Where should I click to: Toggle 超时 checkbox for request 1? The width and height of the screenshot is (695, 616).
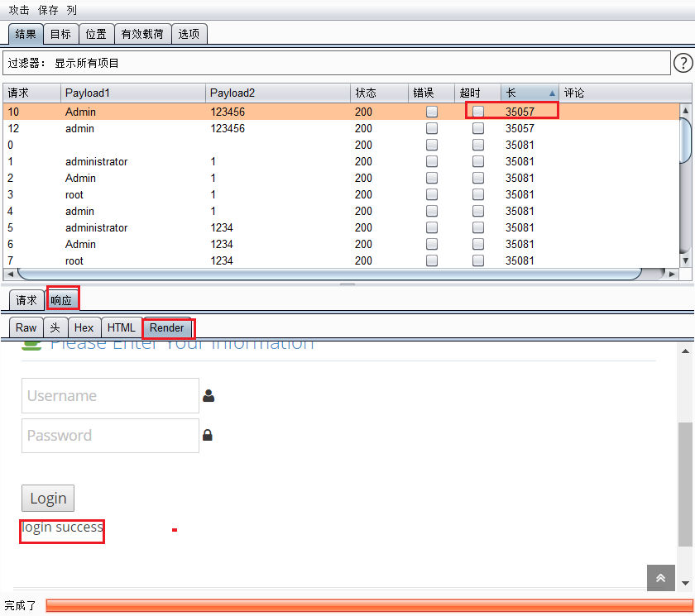coord(478,161)
